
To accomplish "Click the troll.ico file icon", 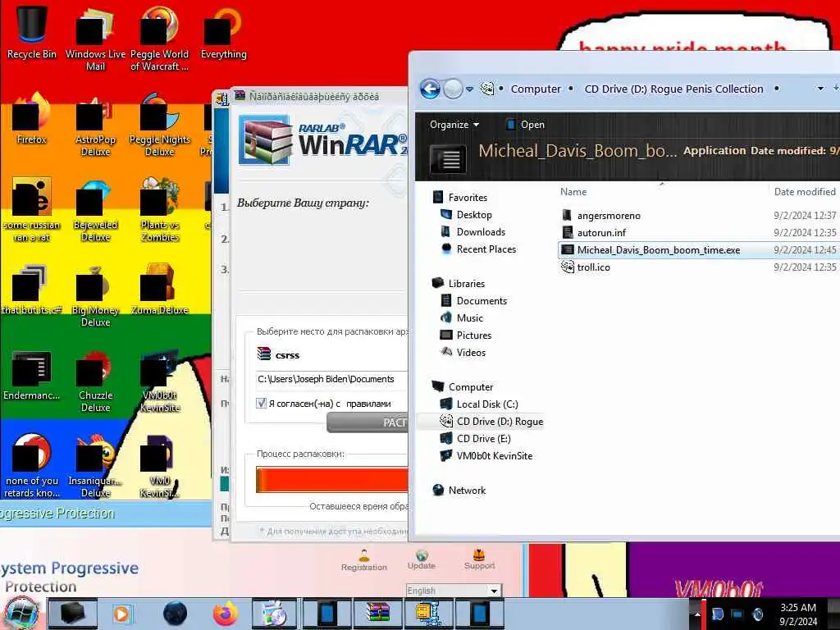I will pyautogui.click(x=568, y=267).
